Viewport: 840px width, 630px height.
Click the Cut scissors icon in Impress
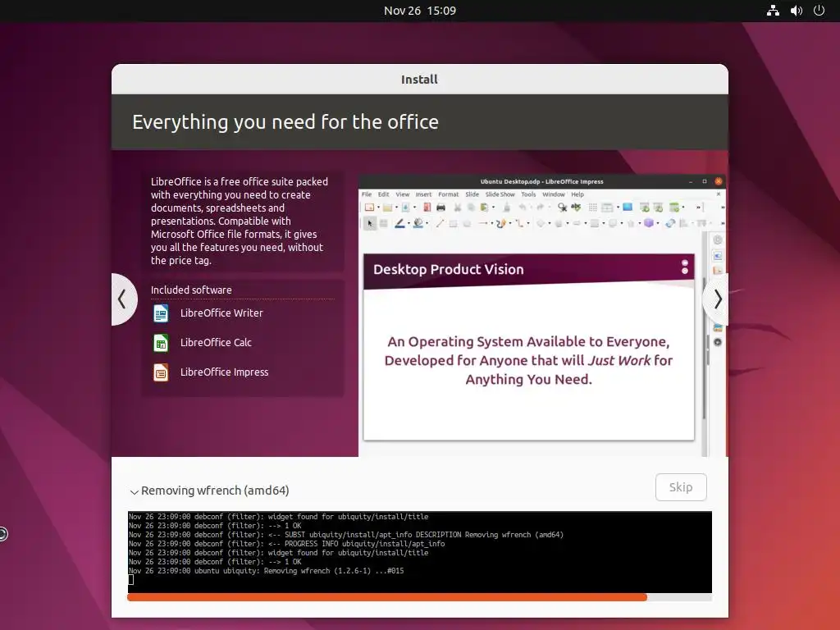tap(458, 208)
